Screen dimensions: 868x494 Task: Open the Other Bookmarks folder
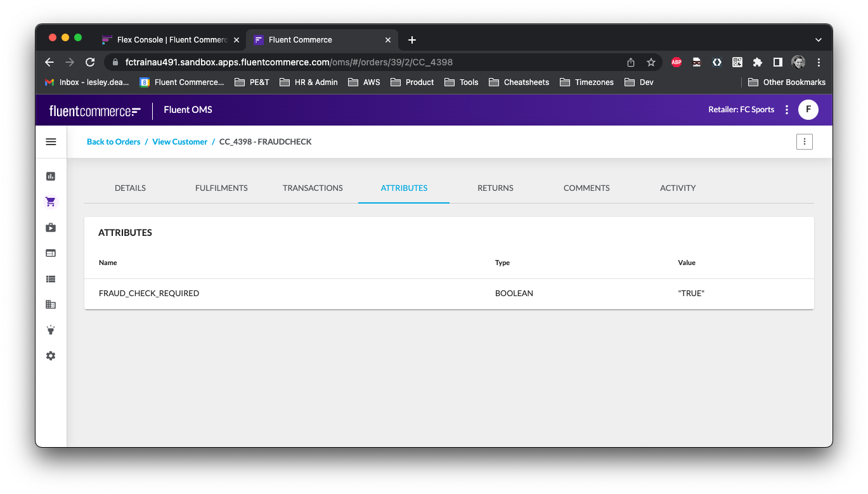[x=787, y=82]
